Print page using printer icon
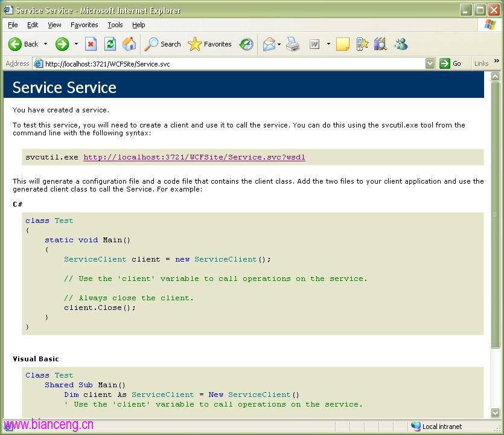Image resolution: width=504 pixels, height=435 pixels. (293, 44)
